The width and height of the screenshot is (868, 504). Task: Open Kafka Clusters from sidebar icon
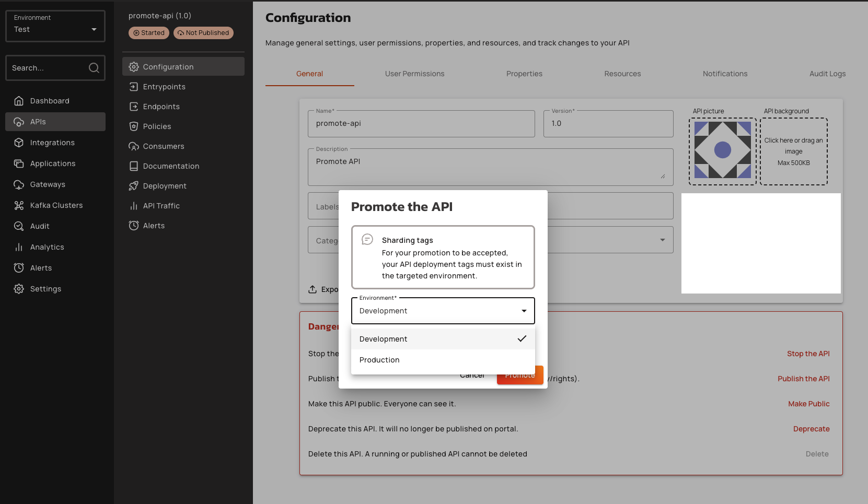(19, 205)
